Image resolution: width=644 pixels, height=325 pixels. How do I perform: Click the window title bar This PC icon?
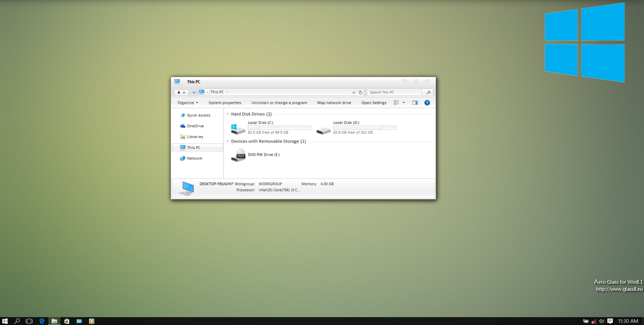[177, 82]
